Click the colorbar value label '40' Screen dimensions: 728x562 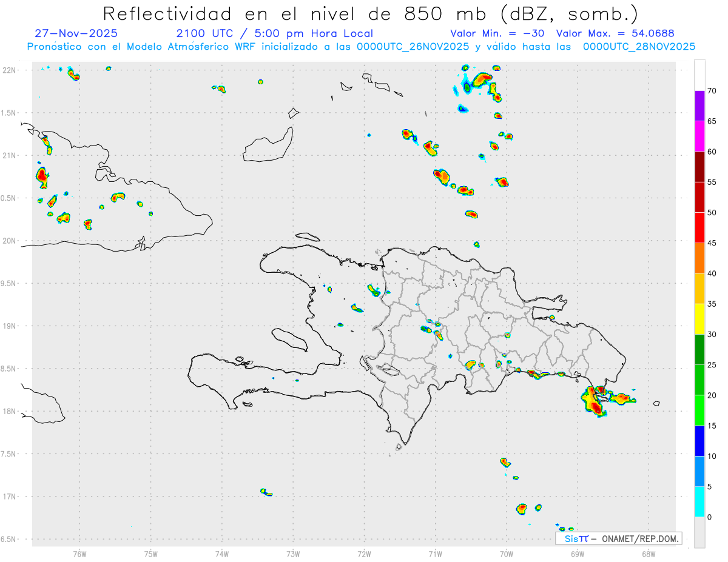click(712, 273)
